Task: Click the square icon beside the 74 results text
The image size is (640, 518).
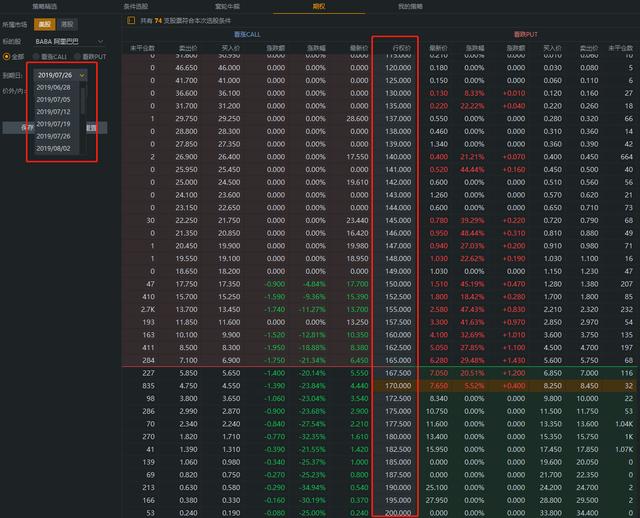Action: (133, 20)
